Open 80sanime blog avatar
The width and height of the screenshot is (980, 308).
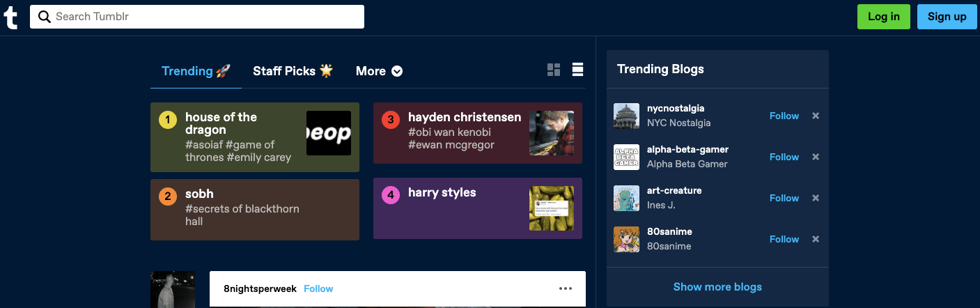(626, 239)
